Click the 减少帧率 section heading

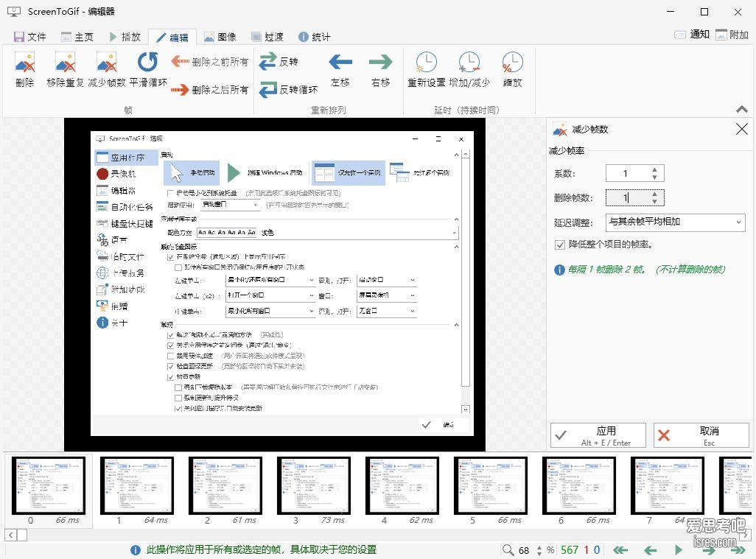coord(567,151)
